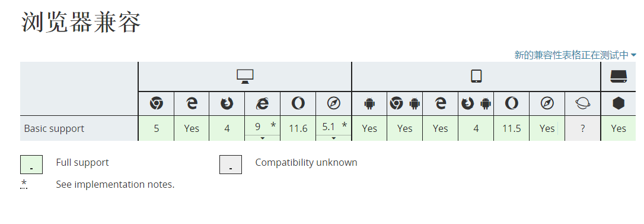
Task: Expand the Safari 5.1 notes arrow
Action: (333, 138)
